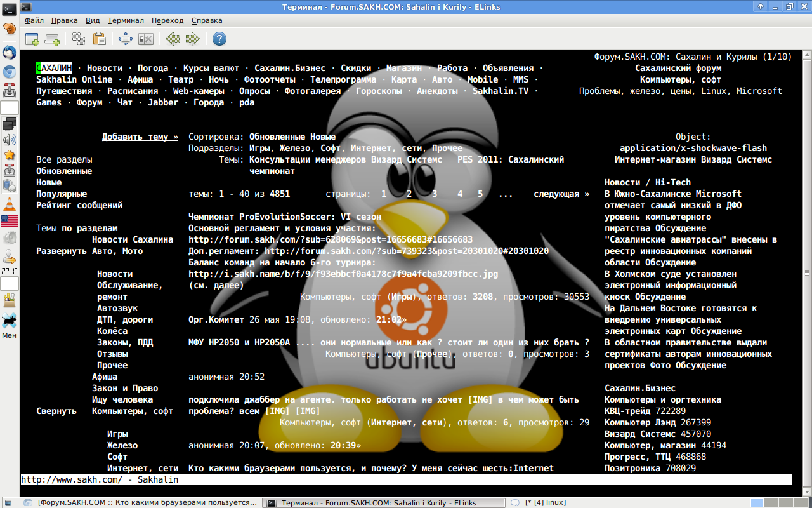Open the Справка menu
812x508 pixels.
(x=207, y=20)
